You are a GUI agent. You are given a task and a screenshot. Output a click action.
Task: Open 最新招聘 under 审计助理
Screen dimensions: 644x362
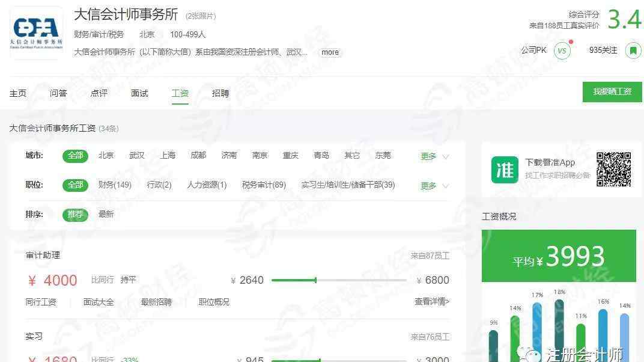coord(156,302)
